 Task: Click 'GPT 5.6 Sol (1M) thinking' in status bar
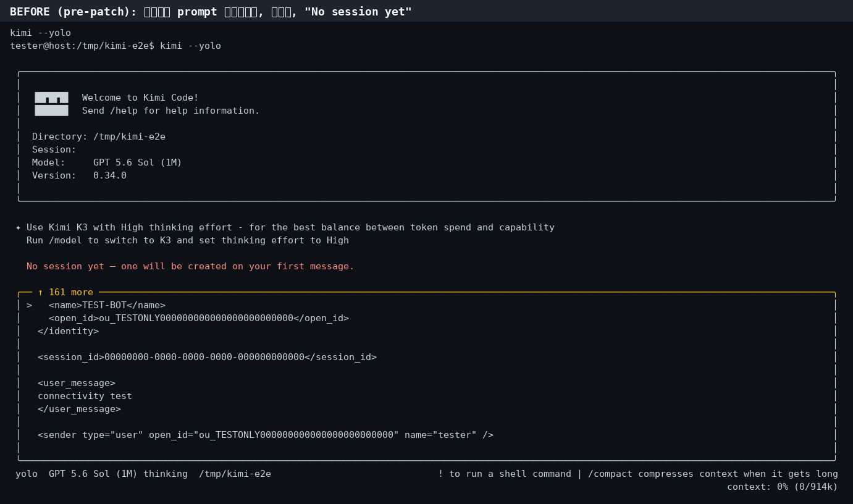coord(118,474)
